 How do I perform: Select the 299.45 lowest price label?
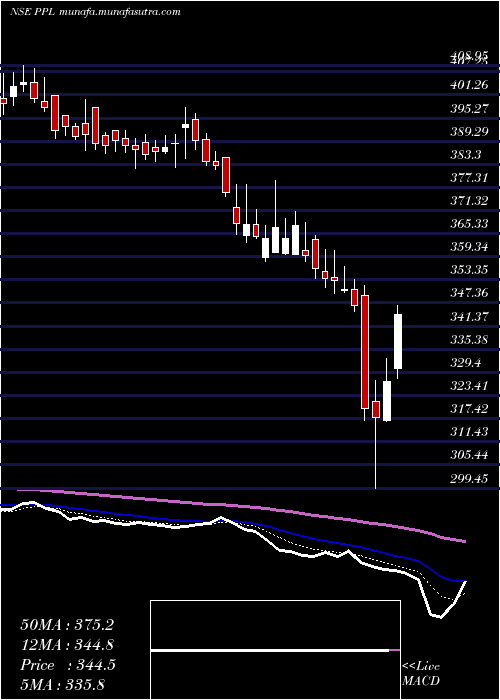[x=469, y=479]
